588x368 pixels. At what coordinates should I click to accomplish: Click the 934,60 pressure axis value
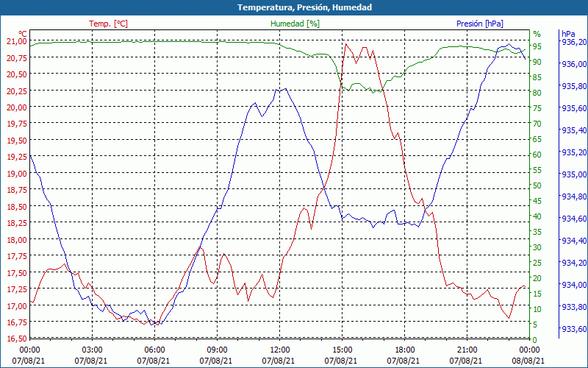coord(574,219)
